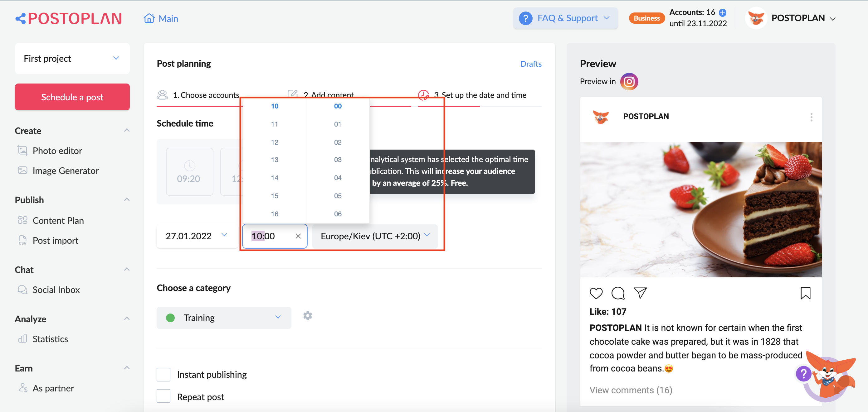Screen dimensions: 868x412
Task: Switch preview with the Instagram icon
Action: coord(629,81)
